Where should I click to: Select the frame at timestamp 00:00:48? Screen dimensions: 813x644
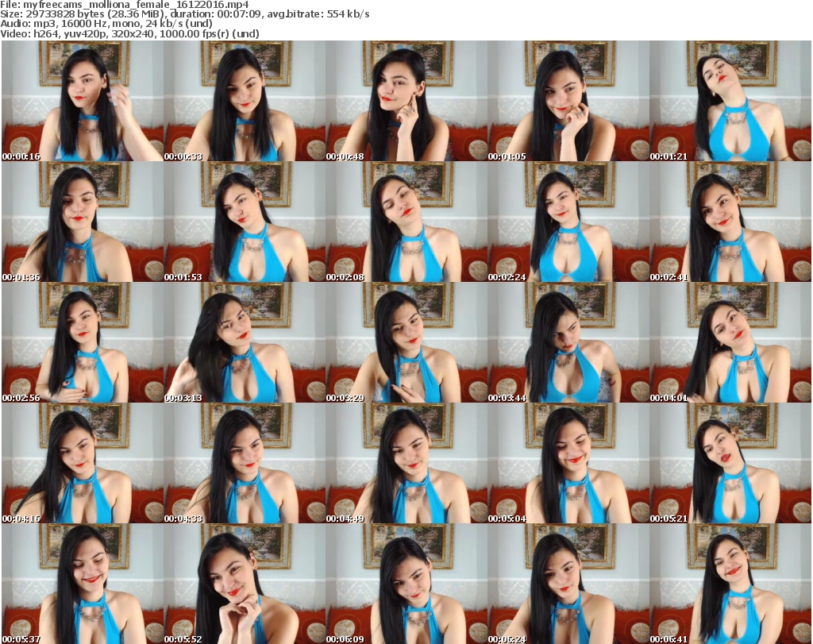point(406,101)
